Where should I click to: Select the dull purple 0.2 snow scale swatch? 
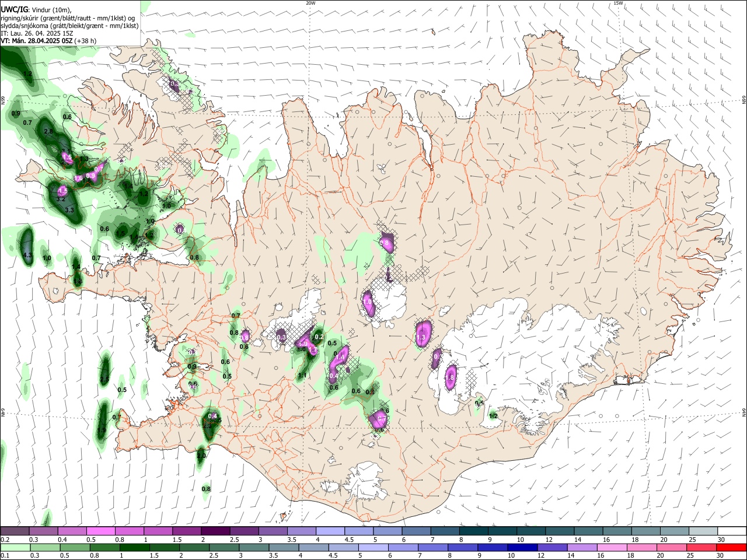(x=15, y=531)
